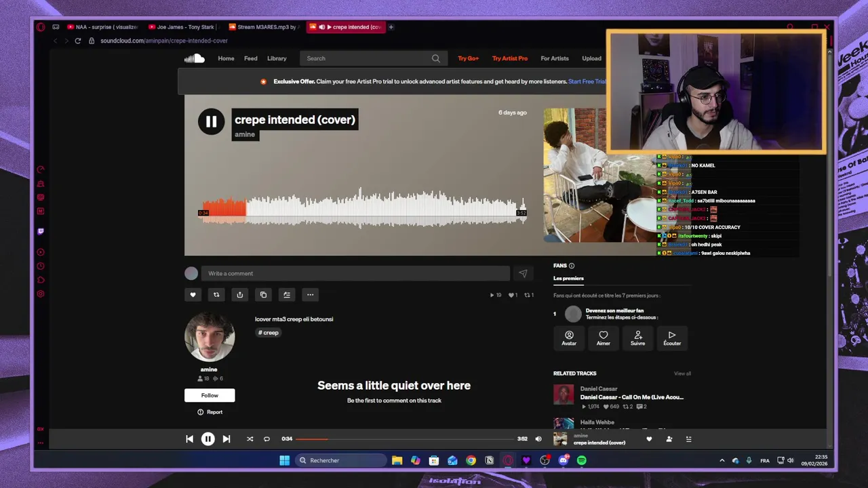The image size is (868, 488).
Task: Click the Suivre step icon
Action: [x=637, y=338]
